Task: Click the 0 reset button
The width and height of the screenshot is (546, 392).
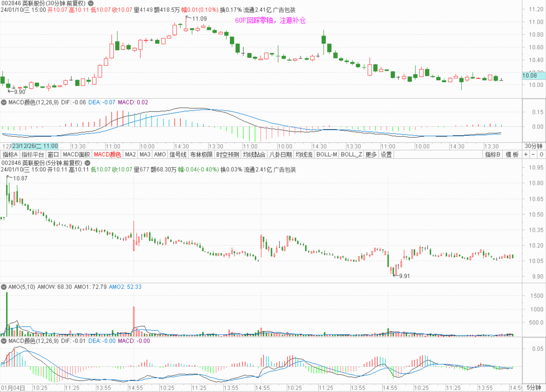Action: tap(541, 154)
